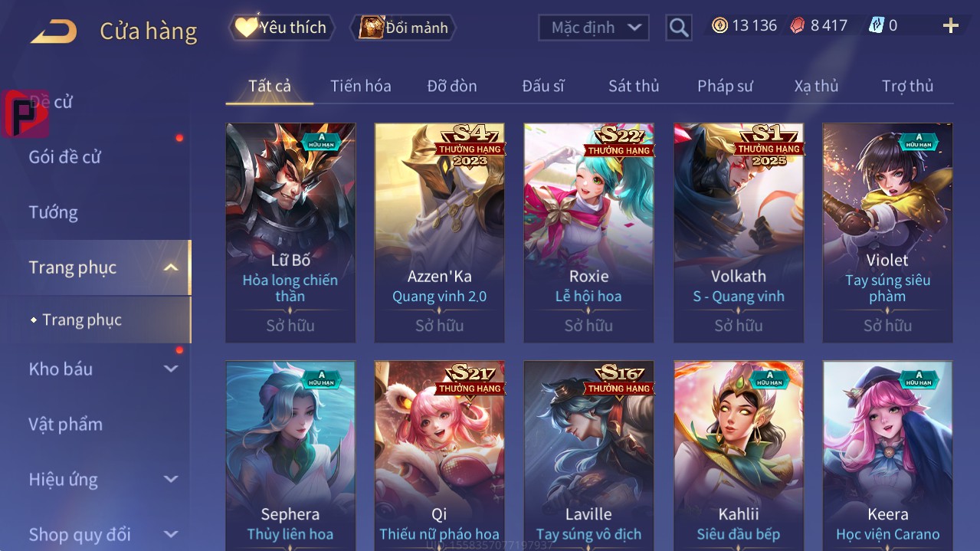Open the magnifier search icon
980x551 pixels.
[679, 28]
